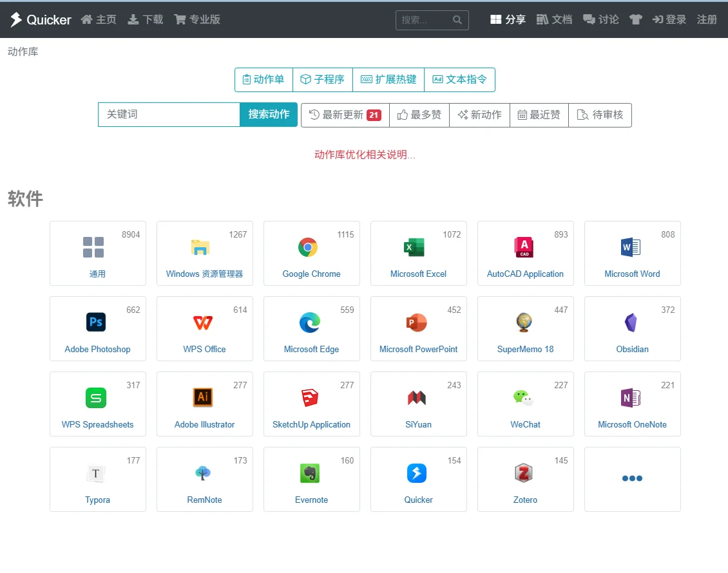728x573 pixels.
Task: Click the 登录 link
Action: (669, 19)
